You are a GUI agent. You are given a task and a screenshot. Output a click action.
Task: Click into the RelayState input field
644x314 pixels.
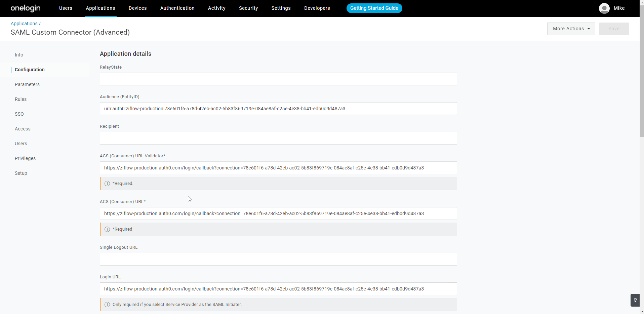(278, 79)
